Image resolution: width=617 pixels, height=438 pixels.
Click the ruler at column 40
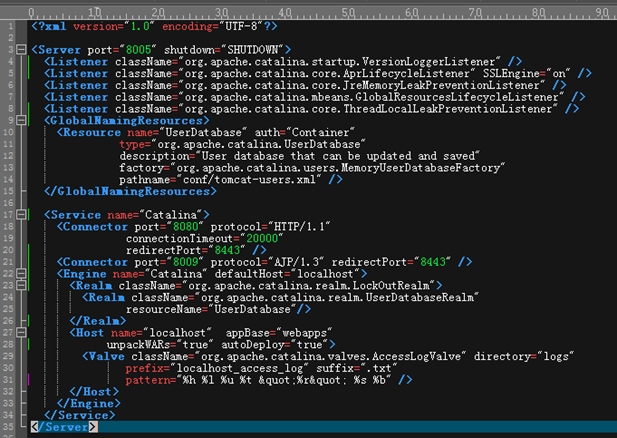(x=285, y=13)
